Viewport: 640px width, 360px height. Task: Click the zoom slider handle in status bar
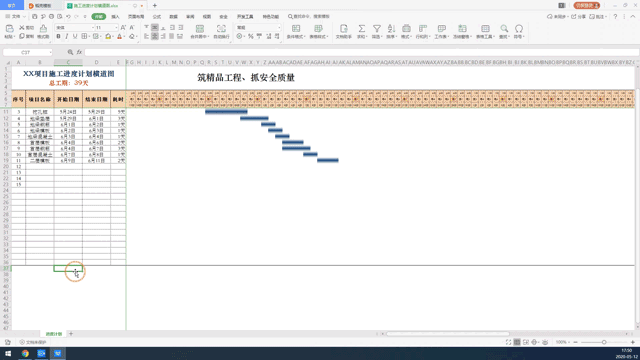click(x=604, y=342)
